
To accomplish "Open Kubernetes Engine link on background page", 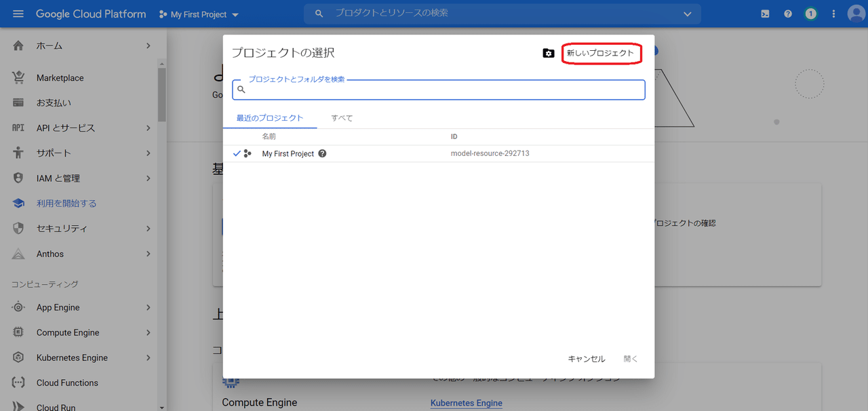I will tap(467, 403).
